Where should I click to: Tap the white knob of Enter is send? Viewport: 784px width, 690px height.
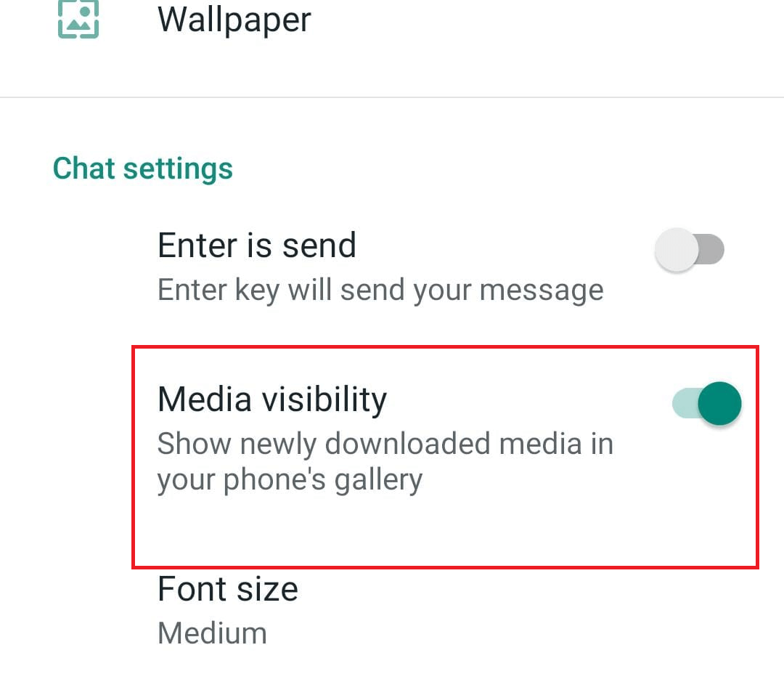pos(677,250)
